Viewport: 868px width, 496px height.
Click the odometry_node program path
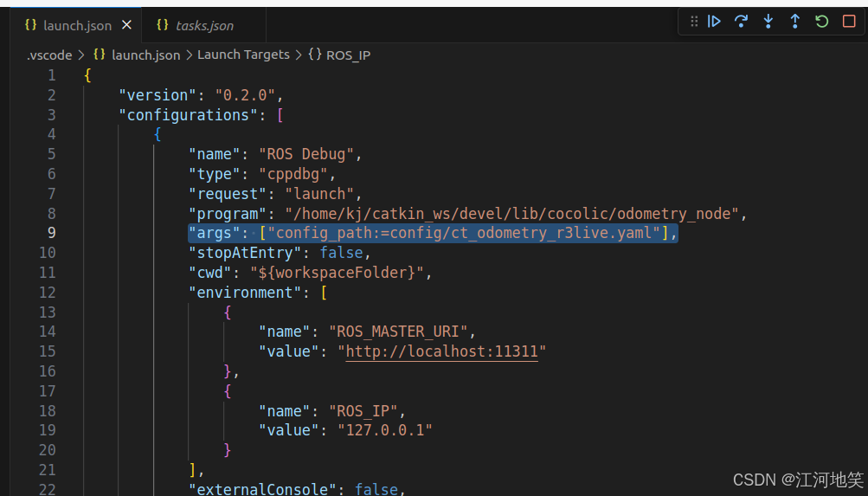click(512, 214)
